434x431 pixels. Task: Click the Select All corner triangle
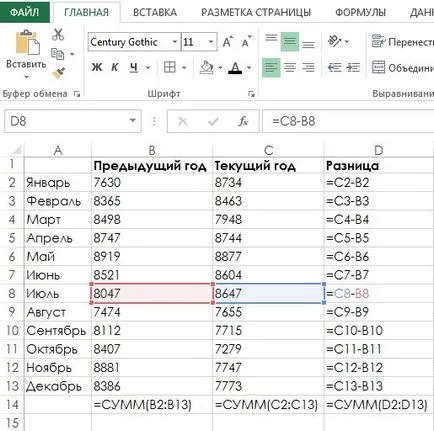coord(16,150)
